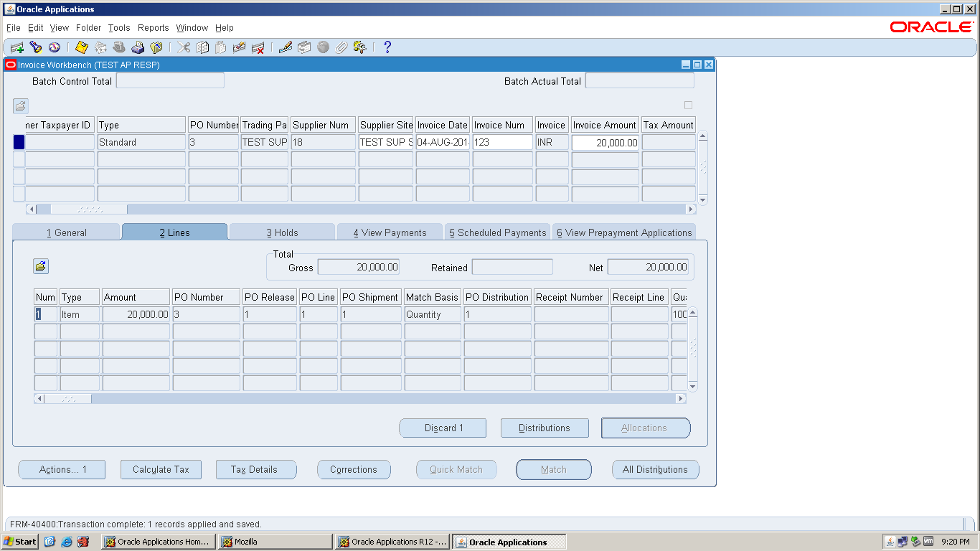Click the invoice grid horizontal scrollbar thumb
Viewport: 980px width, 551px height.
[89, 209]
